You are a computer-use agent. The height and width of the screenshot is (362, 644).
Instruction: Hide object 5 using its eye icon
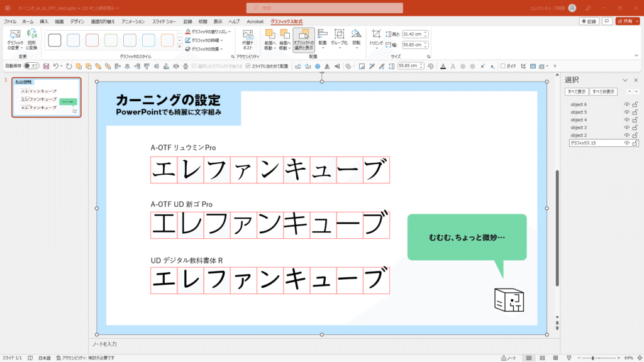[x=627, y=112]
